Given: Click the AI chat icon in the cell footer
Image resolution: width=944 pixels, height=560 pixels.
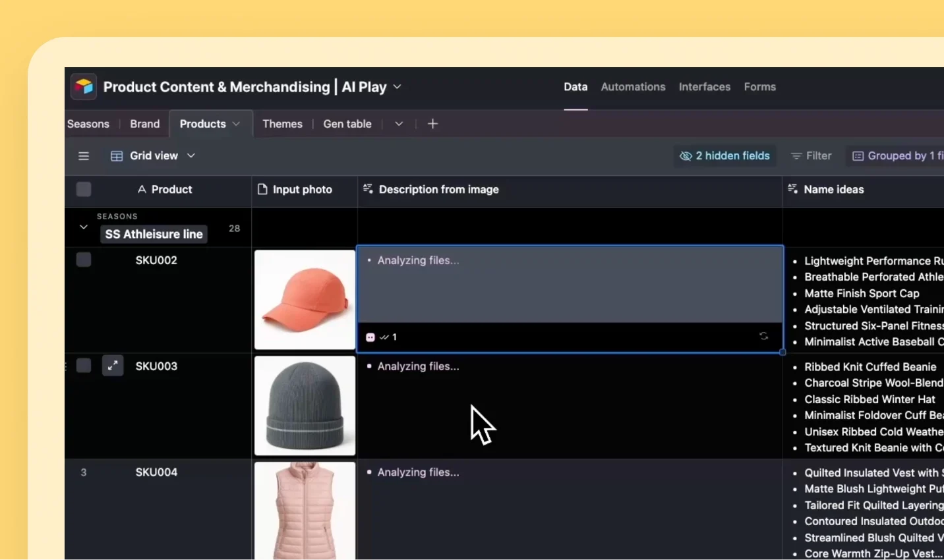Looking at the screenshot, I should click(370, 337).
